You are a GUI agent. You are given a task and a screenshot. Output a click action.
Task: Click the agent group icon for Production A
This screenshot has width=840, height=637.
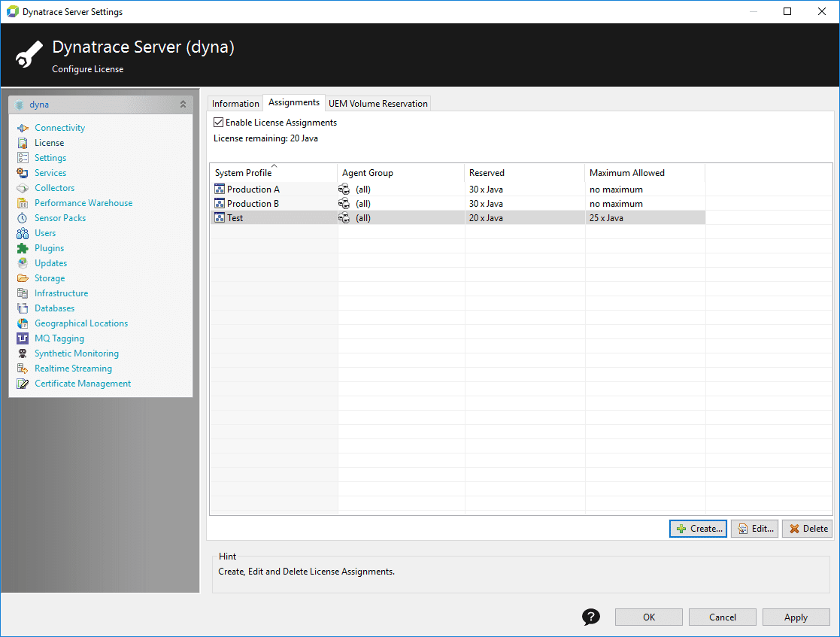(344, 189)
